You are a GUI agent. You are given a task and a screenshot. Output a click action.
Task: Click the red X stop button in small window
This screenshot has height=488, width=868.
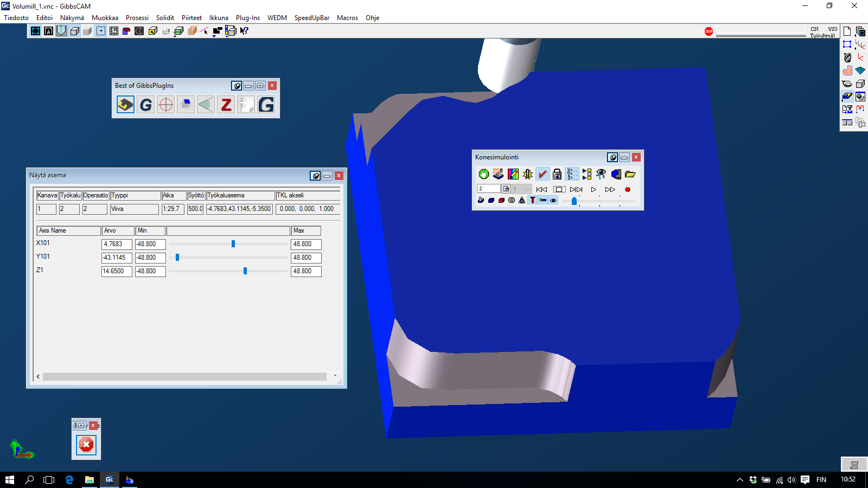[86, 445]
